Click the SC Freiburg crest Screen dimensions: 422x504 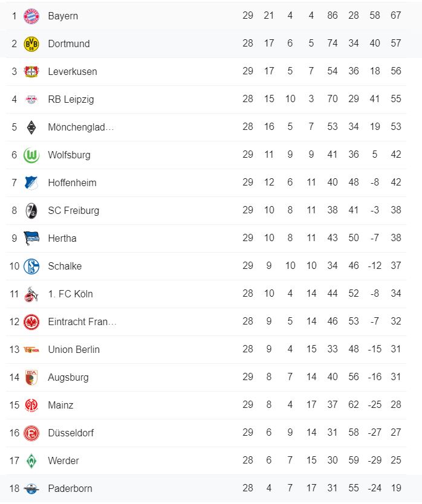(x=31, y=210)
